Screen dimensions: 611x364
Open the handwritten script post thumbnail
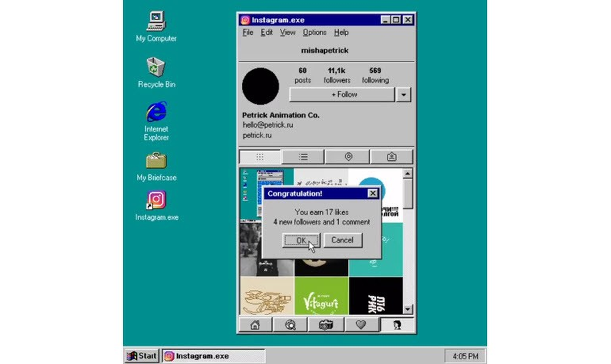[x=321, y=178]
